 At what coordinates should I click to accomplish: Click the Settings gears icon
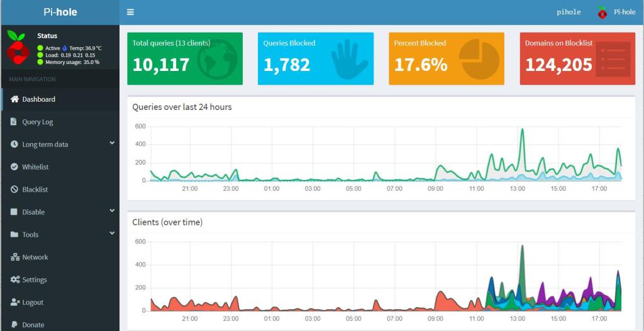[x=15, y=279]
